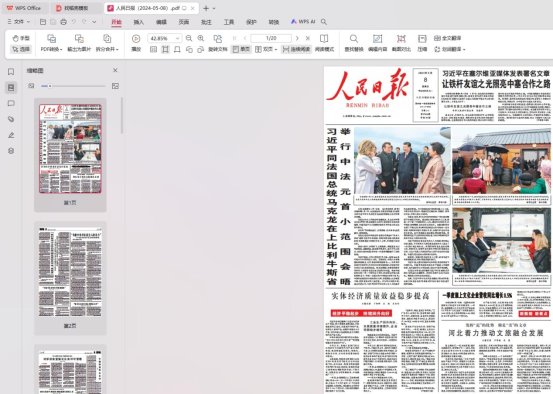Click the search magnifier beside WPS AI
The image size is (553, 394).
(x=324, y=22)
